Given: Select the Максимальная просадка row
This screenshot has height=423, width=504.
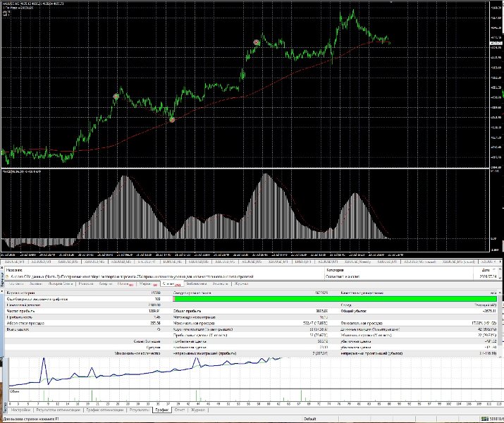Looking at the screenshot, I should pyautogui.click(x=251, y=324).
